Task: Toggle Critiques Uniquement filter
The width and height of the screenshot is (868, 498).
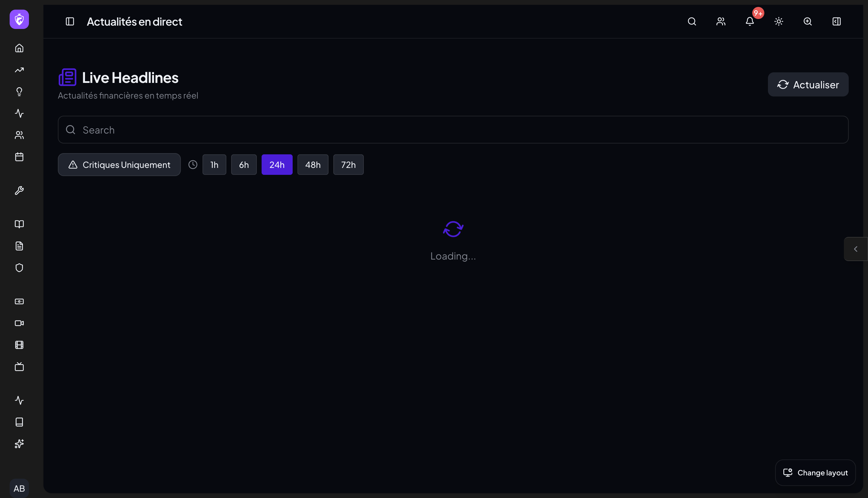Action: click(119, 165)
